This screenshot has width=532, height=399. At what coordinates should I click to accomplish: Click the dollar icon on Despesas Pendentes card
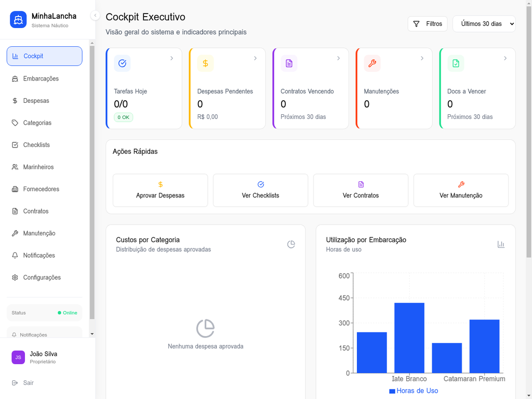(x=205, y=63)
